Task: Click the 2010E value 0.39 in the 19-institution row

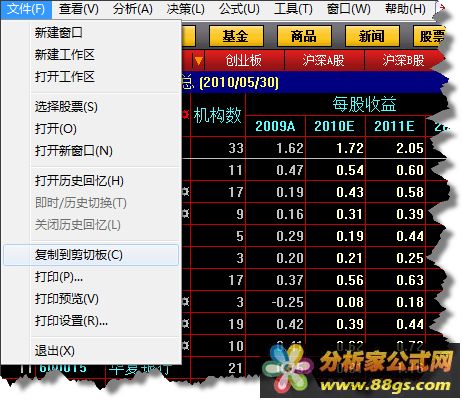Action: (350, 324)
